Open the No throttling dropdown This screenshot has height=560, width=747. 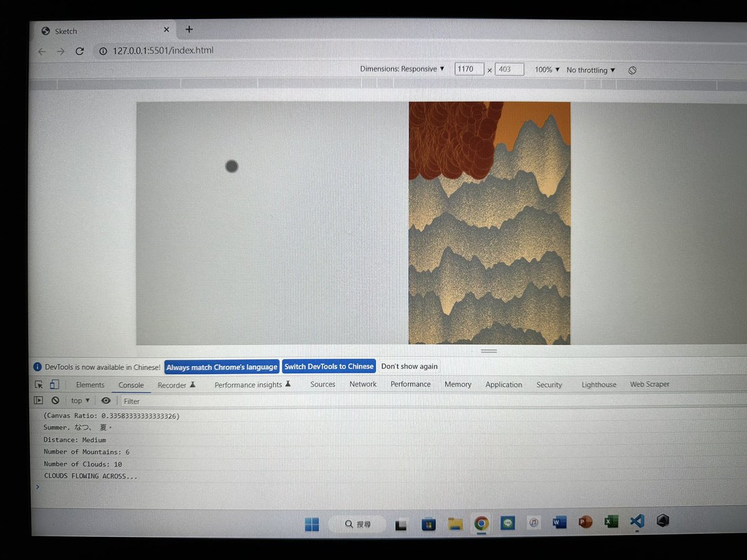click(x=591, y=70)
